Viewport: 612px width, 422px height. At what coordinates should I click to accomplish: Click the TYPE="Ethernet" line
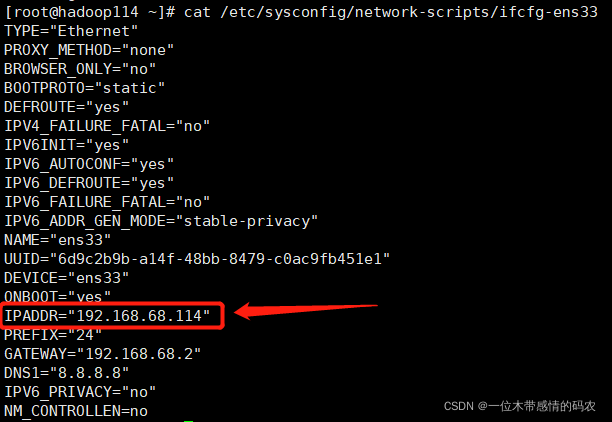click(71, 31)
